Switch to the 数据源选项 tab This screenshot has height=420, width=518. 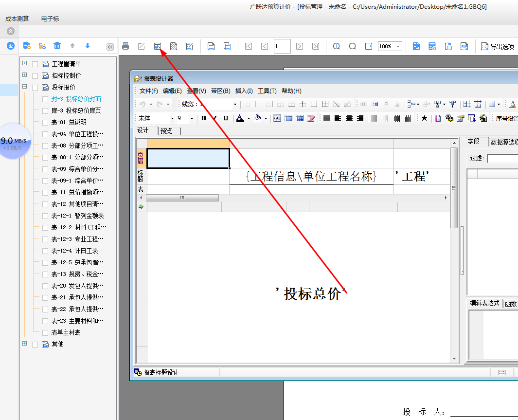(x=503, y=142)
